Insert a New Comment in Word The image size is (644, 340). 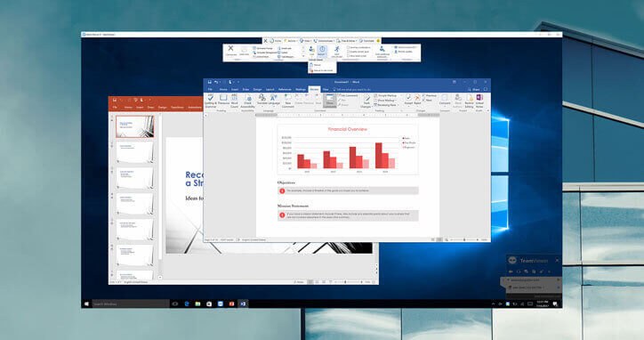[x=287, y=101]
